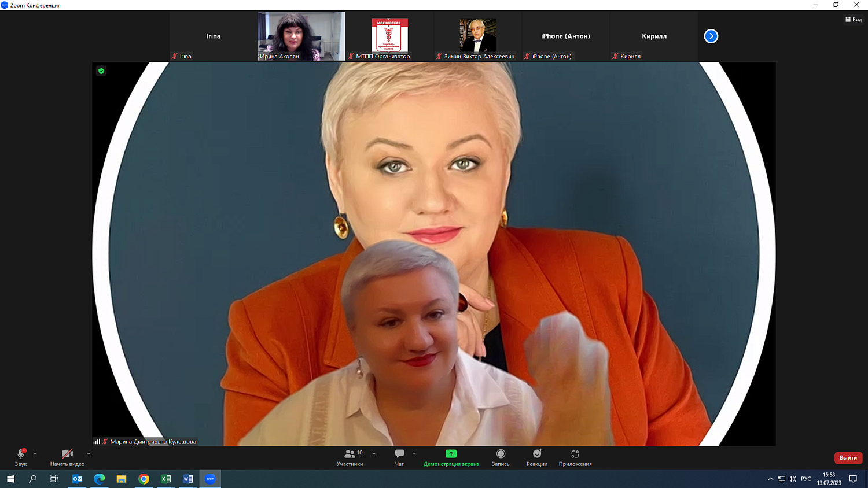Screen dimensions: 868x488
Task: Turn on camera with Начать видео
Action: tap(67, 454)
